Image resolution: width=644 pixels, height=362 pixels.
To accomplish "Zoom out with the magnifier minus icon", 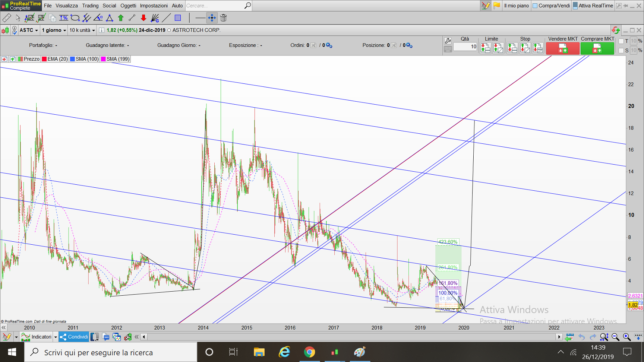I will point(615,337).
